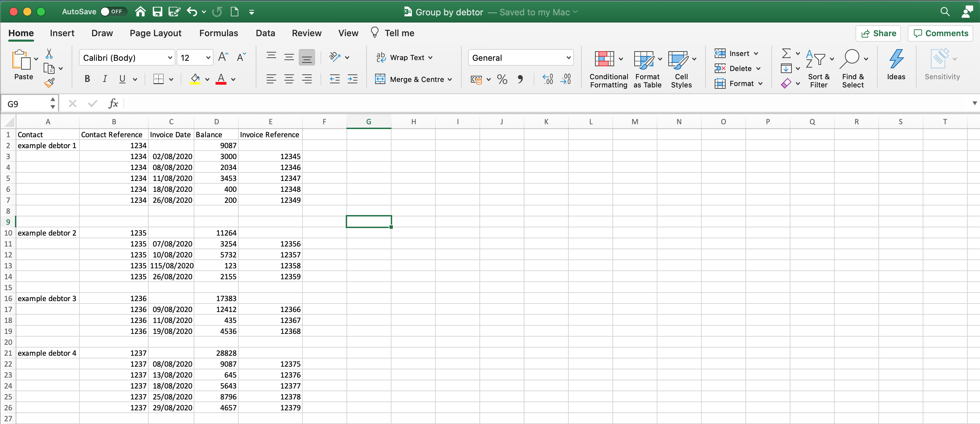The height and width of the screenshot is (424, 980).
Task: Click Increase Decimal icon
Action: 548,79
